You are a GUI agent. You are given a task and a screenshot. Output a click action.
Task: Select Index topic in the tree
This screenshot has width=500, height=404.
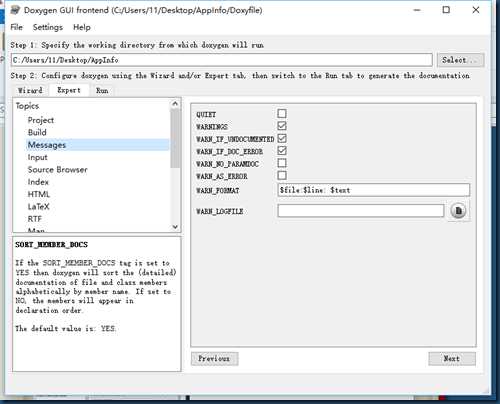[x=38, y=182]
